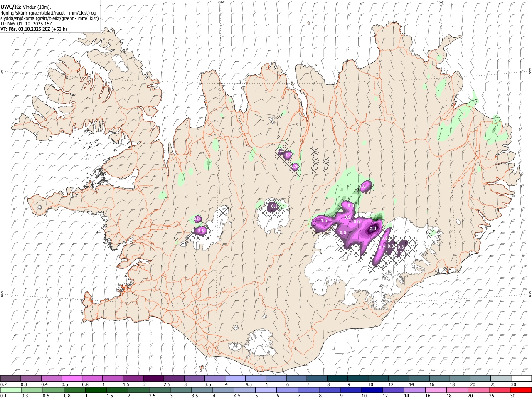
Task: Pick the lower legend swatch labeled 2.5
Action: tap(159, 390)
